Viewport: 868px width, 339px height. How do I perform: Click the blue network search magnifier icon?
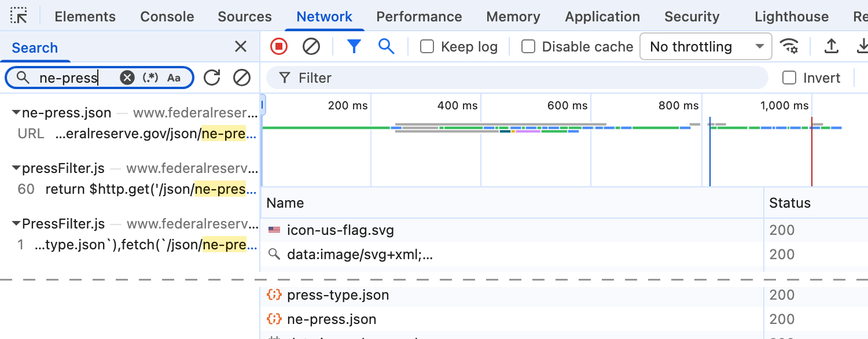tap(386, 46)
